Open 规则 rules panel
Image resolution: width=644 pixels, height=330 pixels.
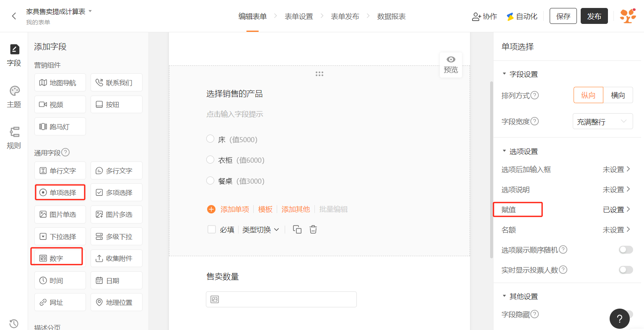coord(14,138)
